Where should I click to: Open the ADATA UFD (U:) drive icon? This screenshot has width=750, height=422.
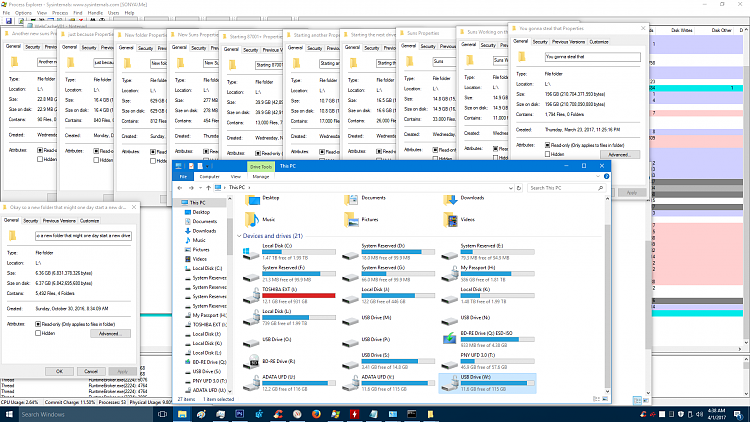coord(251,383)
